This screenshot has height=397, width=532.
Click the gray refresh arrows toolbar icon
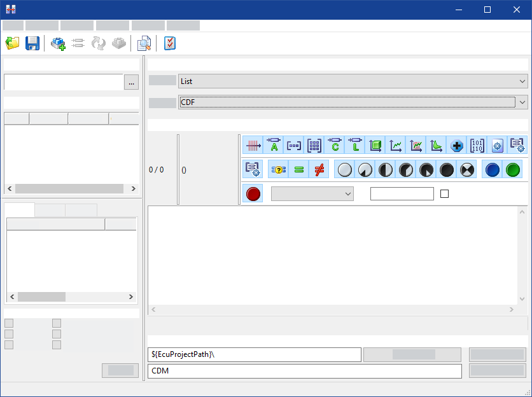click(x=99, y=43)
